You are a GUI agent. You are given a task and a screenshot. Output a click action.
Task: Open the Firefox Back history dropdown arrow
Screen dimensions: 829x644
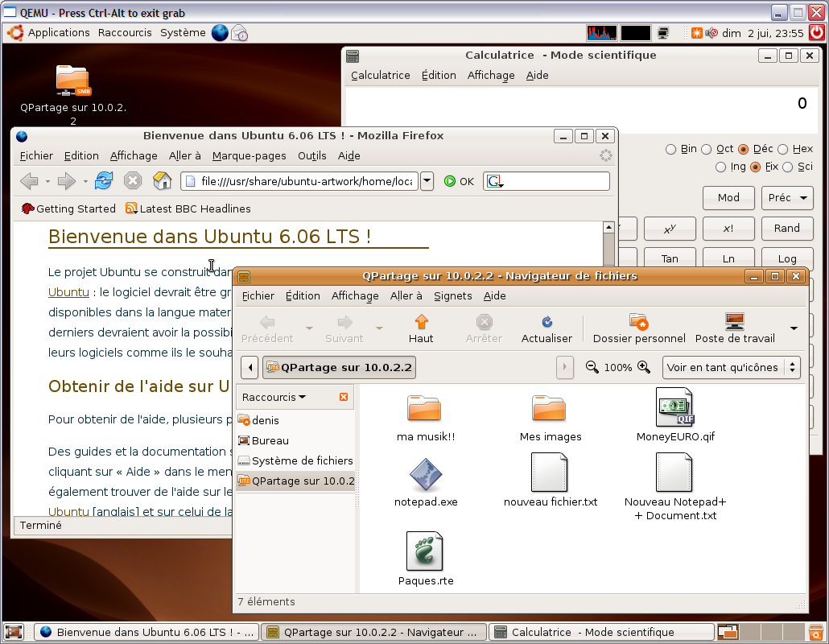pos(47,181)
